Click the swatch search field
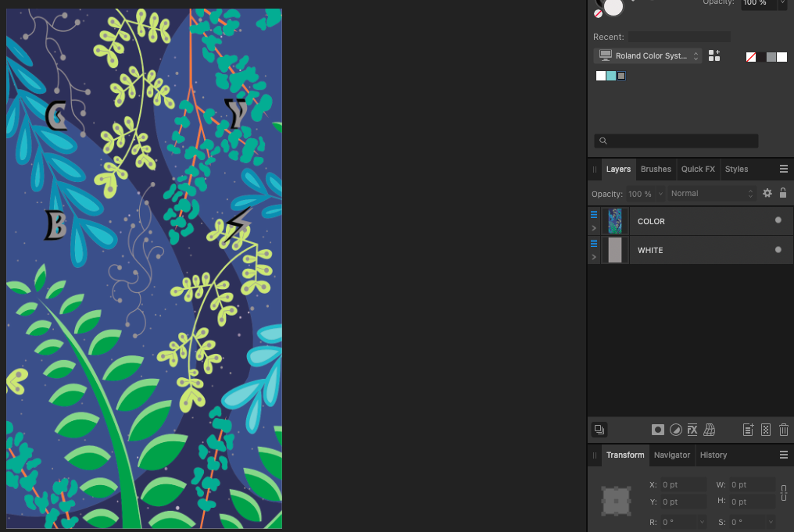Viewport: 794px width, 532px height. pos(676,141)
